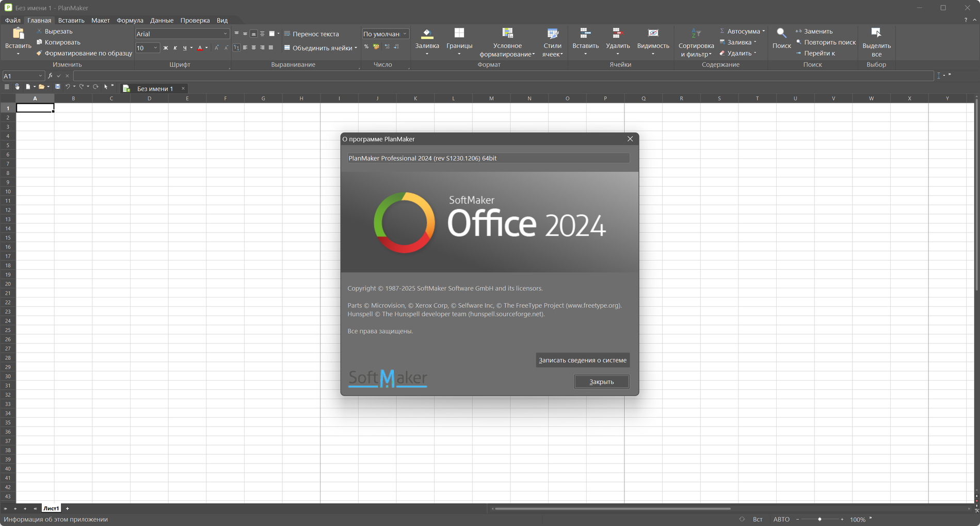Click the Видимость eye icon

[653, 35]
